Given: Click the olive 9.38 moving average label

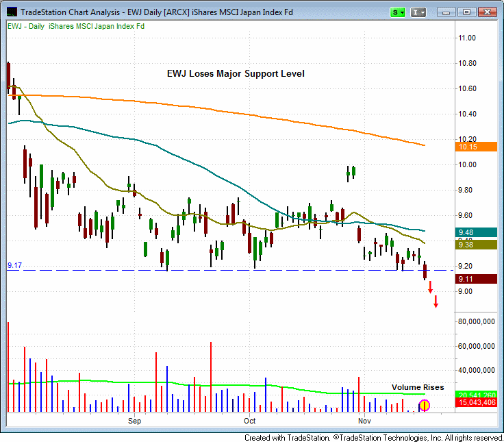Looking at the screenshot, I should [x=476, y=245].
